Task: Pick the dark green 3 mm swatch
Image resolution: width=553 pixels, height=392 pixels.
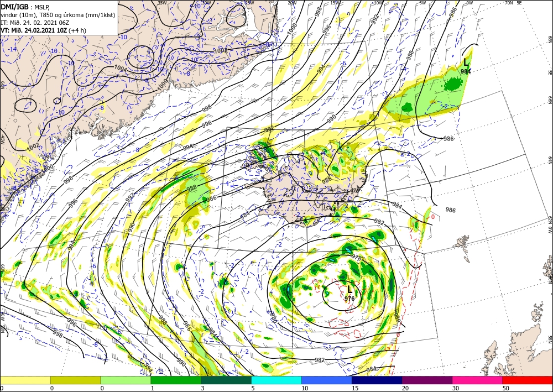Action: tap(226, 380)
